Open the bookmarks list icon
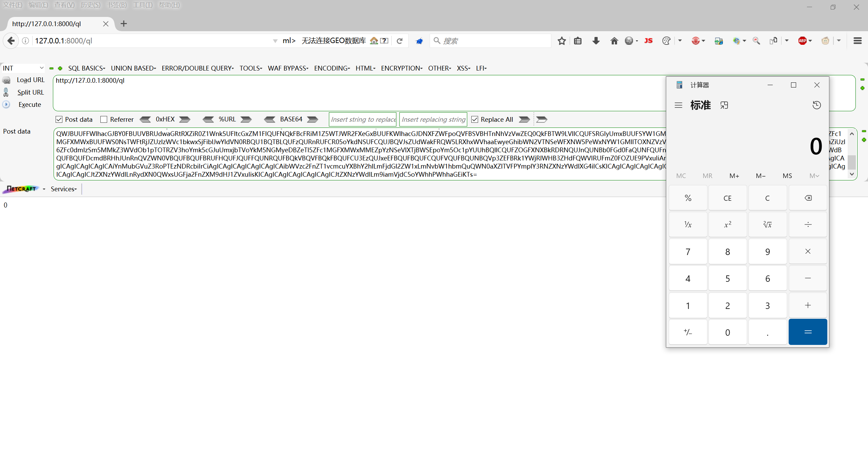 [x=578, y=41]
